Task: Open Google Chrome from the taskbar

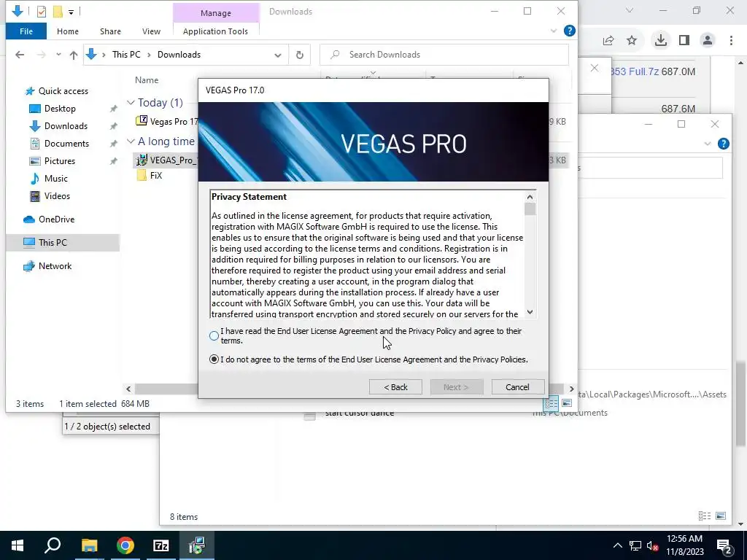Action: [x=125, y=545]
